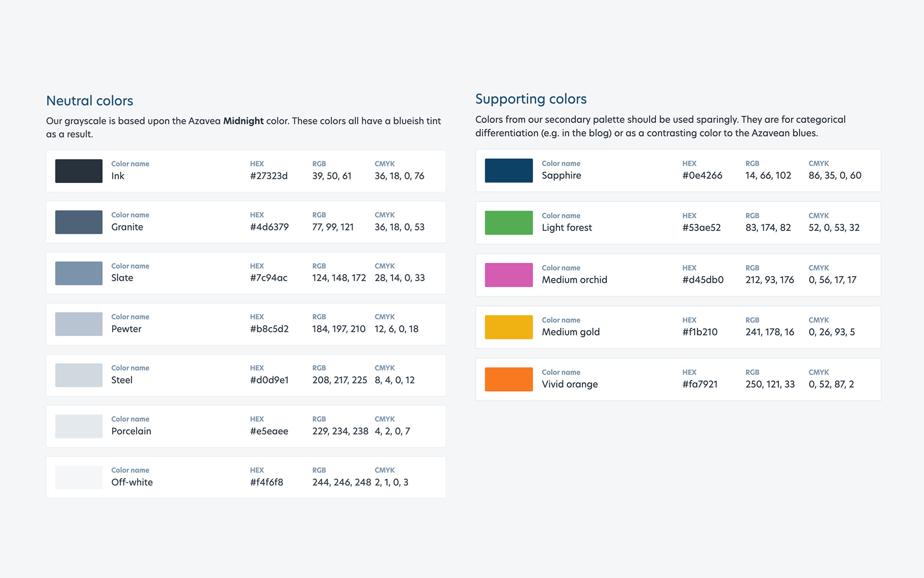Viewport: 924px width, 578px height.
Task: Click the Medium gold swatch
Action: tap(509, 327)
